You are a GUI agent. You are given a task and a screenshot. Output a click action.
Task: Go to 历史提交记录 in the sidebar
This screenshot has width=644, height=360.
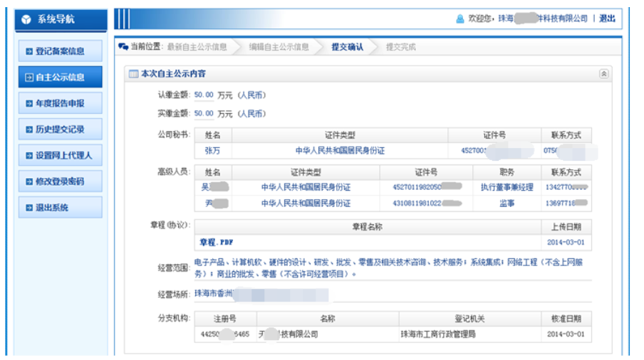(x=60, y=129)
